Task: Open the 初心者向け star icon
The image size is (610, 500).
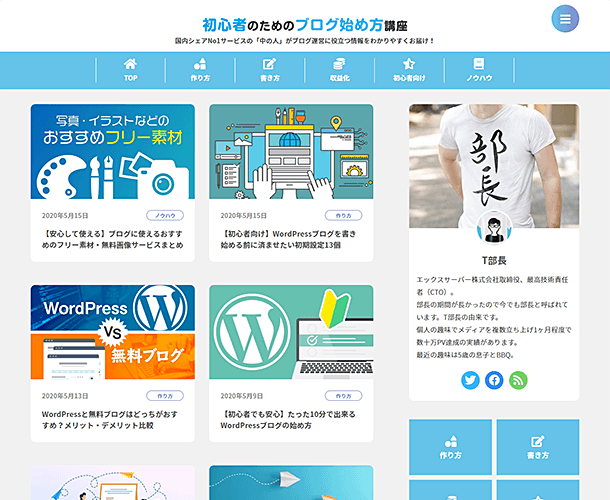Action: pos(408,64)
